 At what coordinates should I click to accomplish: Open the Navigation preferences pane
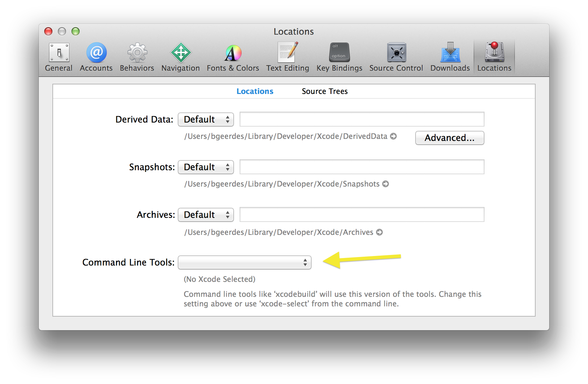pyautogui.click(x=181, y=57)
